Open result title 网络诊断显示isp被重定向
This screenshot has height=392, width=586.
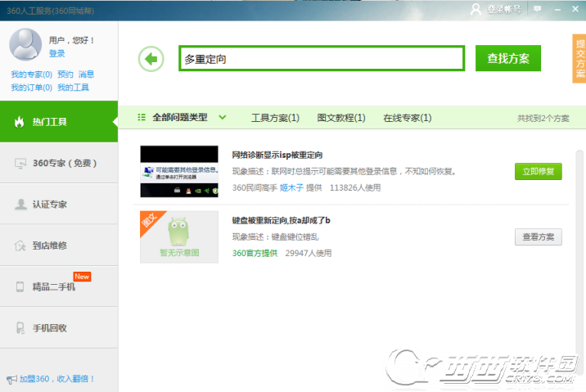[277, 155]
